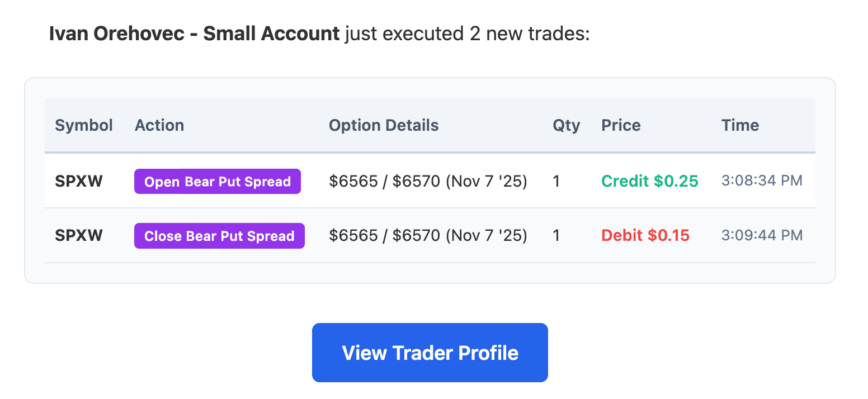Select the SPXW symbol in the first row

(78, 181)
